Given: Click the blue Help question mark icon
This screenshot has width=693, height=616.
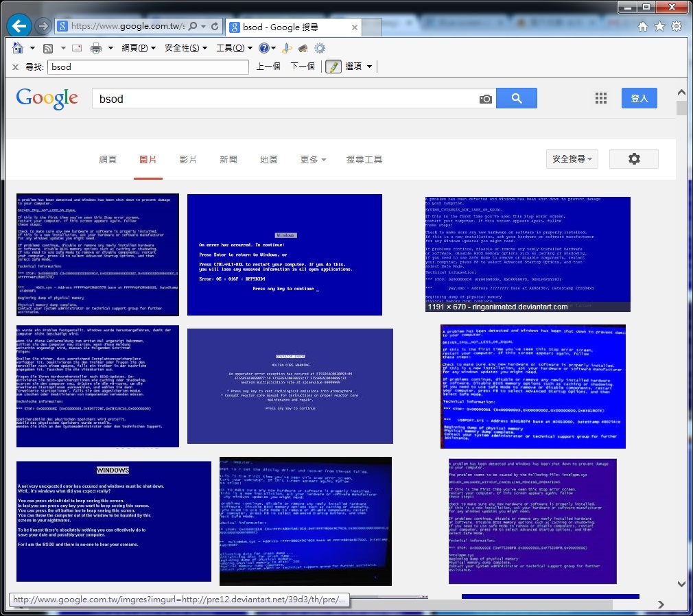Looking at the screenshot, I should tap(264, 48).
